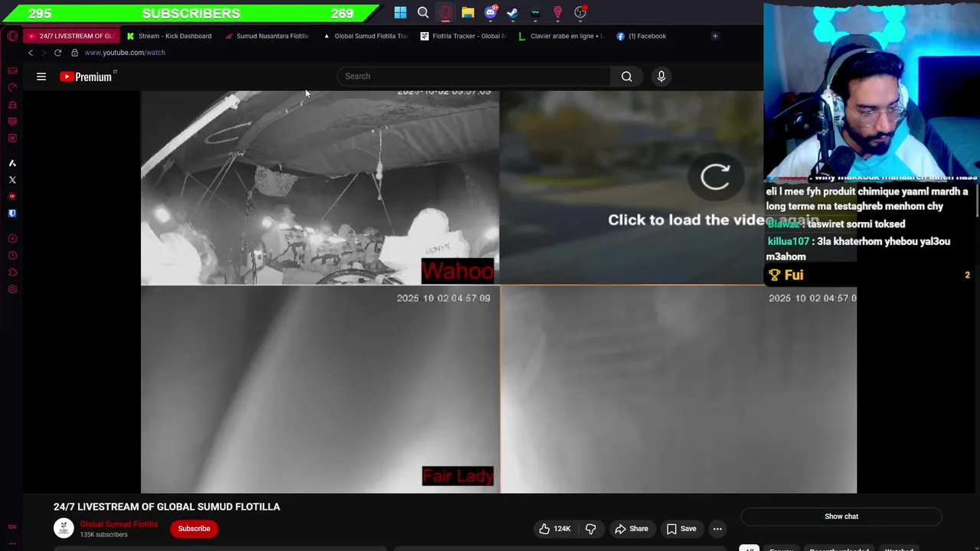The width and height of the screenshot is (980, 551).
Task: Click the Fair Lady camera feed
Action: (x=320, y=390)
